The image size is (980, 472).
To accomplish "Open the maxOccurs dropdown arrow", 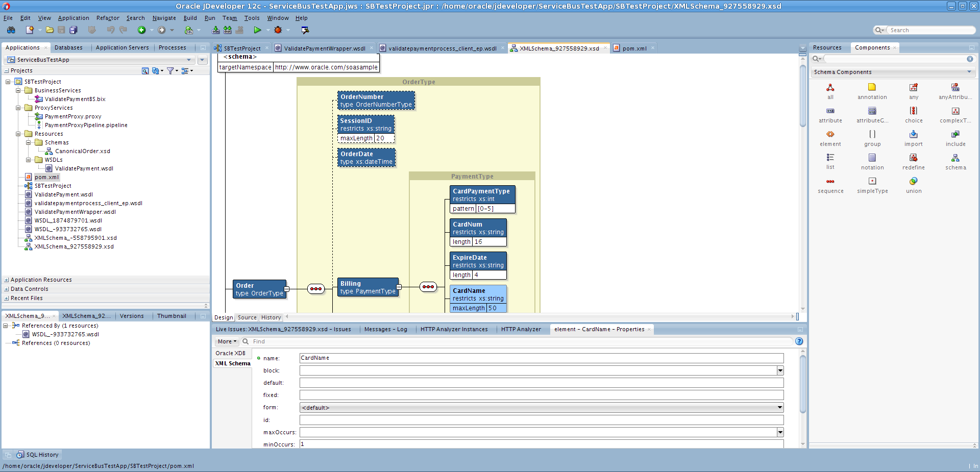I will pos(780,432).
